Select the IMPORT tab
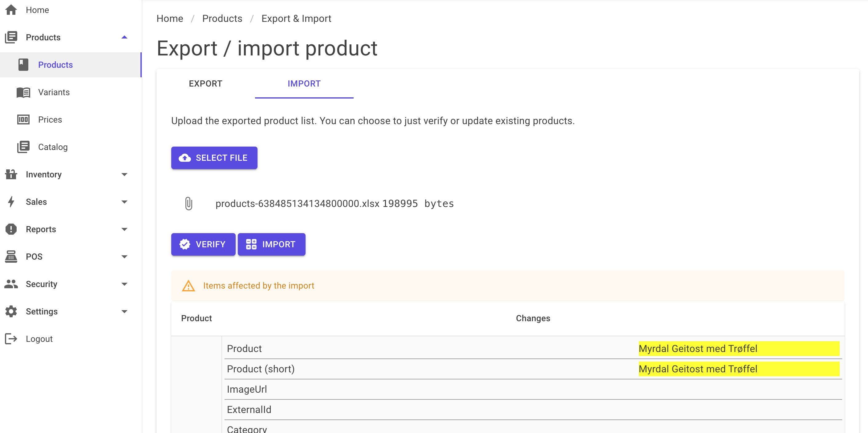The width and height of the screenshot is (868, 433). (x=304, y=83)
